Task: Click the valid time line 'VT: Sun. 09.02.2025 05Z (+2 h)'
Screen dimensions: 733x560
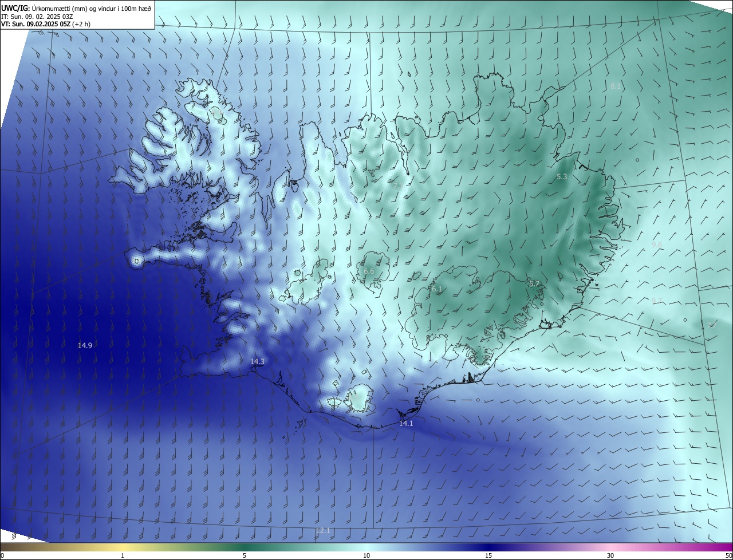Action: pyautogui.click(x=45, y=24)
